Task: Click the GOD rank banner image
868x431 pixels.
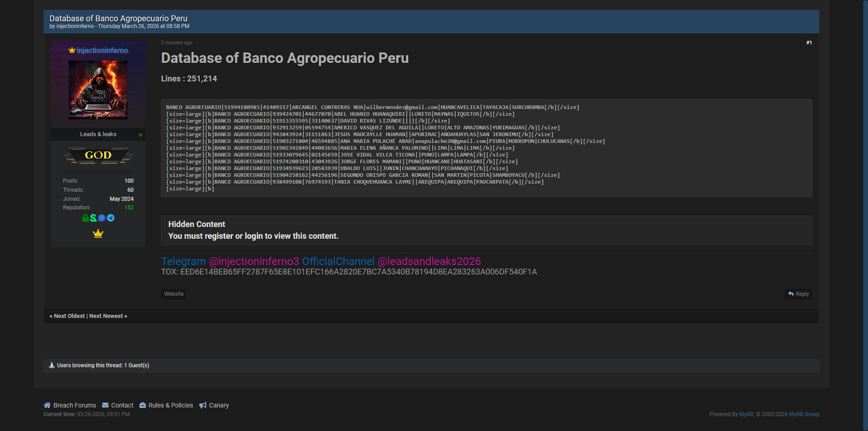Action: click(x=98, y=155)
